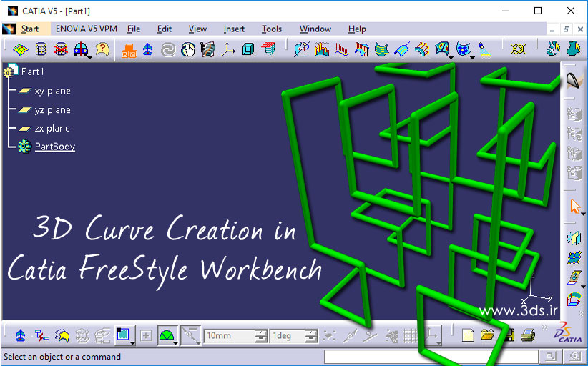The image size is (588, 366).
Task: Click the light source cone icon
Action: click(484, 49)
